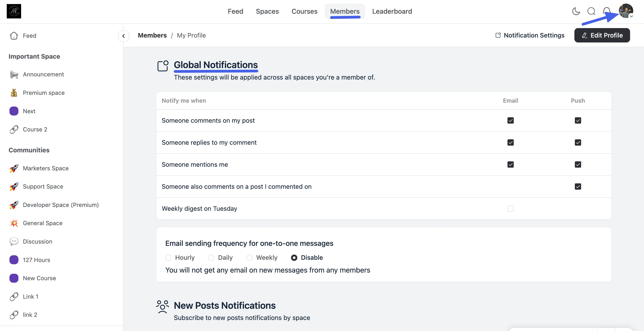Viewport: 644px width, 331px height.
Task: Click the Developer Space rocket icon
Action: [14, 205]
